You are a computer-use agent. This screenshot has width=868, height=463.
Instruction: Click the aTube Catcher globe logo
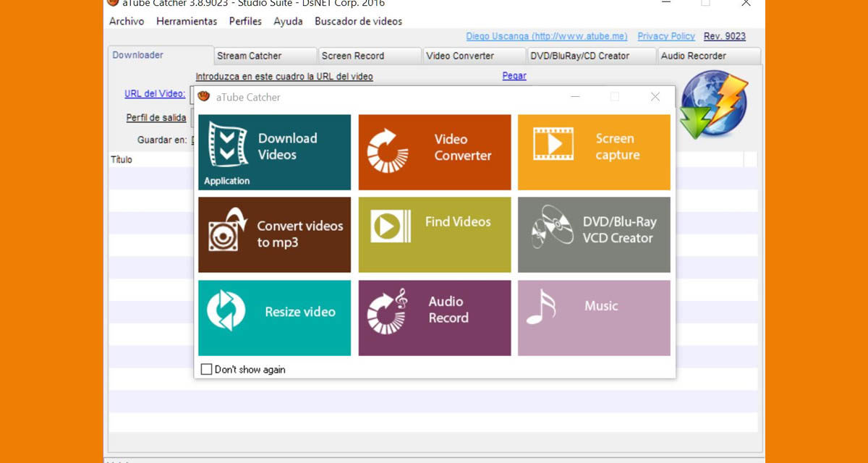click(x=712, y=104)
